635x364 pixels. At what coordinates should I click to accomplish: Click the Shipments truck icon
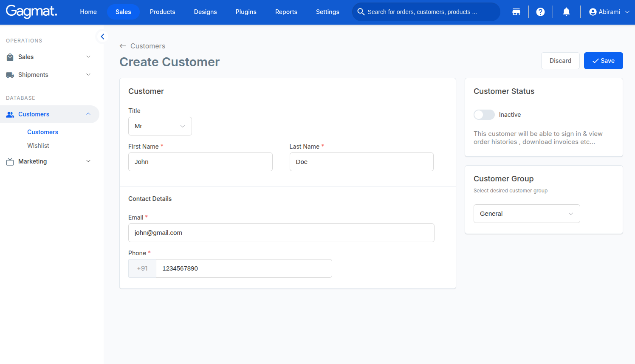(10, 75)
